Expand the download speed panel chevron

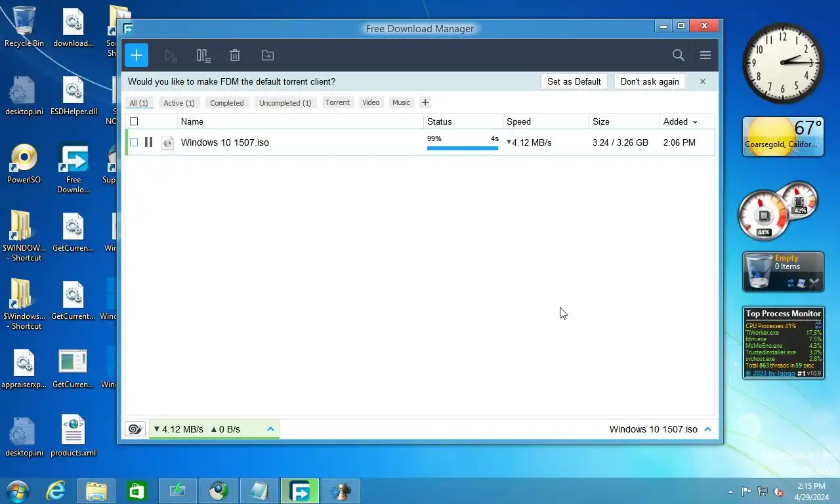pyautogui.click(x=270, y=429)
